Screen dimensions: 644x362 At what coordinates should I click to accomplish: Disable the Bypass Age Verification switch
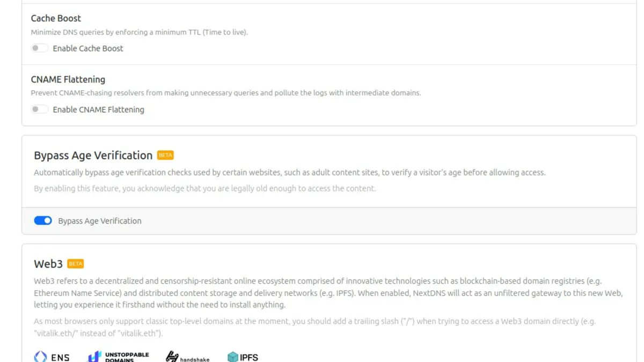click(43, 220)
